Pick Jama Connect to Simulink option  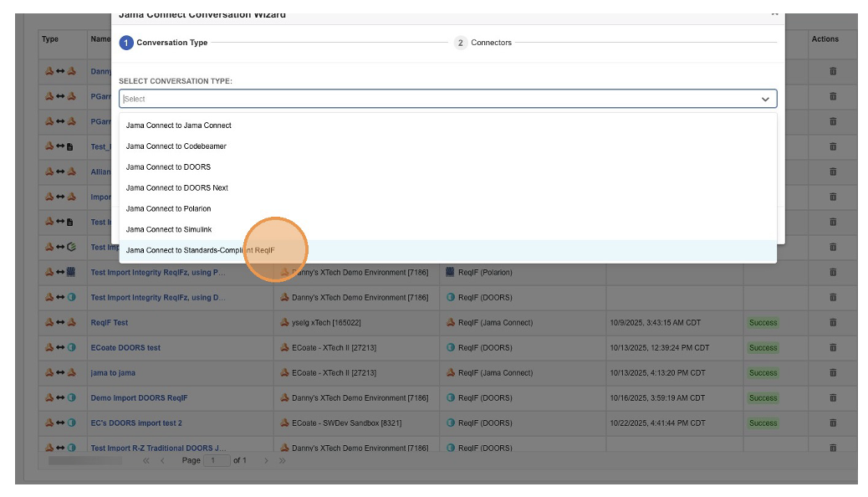(448, 229)
